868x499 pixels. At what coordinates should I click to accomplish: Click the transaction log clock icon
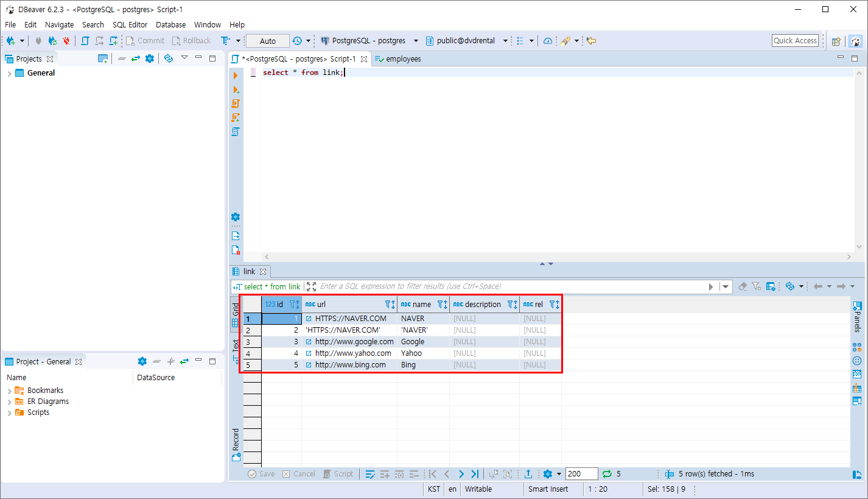(x=297, y=41)
